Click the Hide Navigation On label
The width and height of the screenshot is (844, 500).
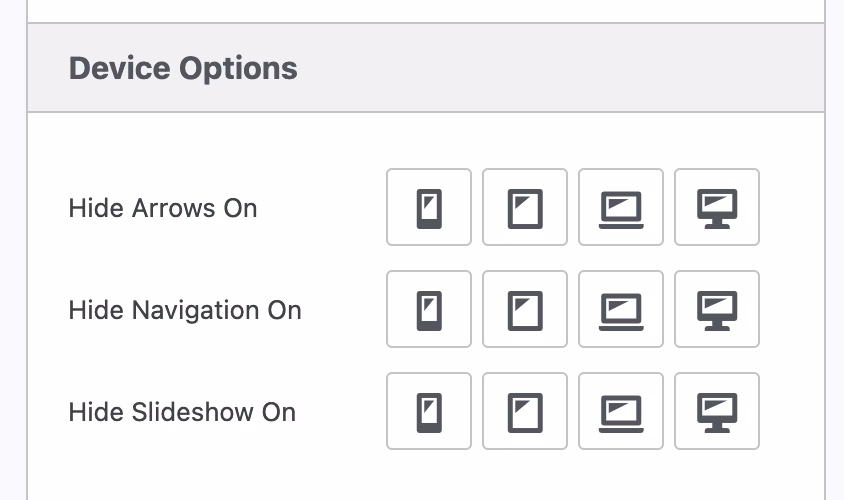click(185, 310)
